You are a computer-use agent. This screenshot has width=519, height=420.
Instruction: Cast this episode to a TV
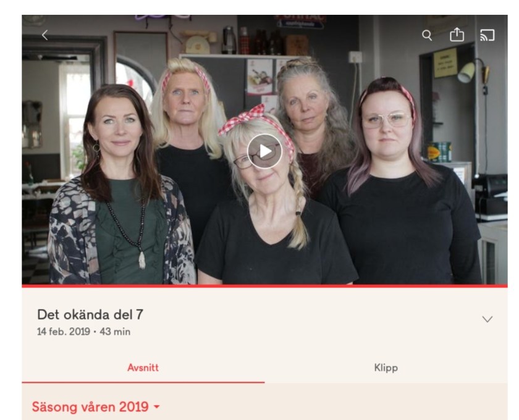point(487,35)
